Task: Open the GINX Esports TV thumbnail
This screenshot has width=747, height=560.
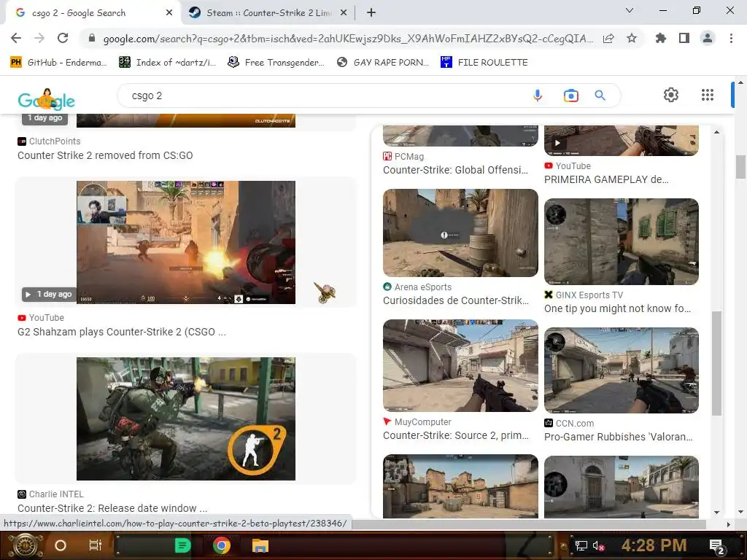Action: 622,241
